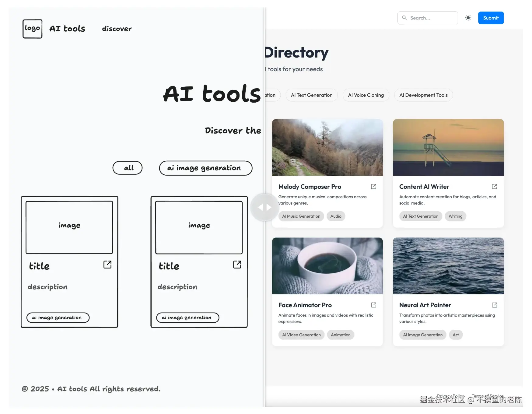
Task: Click the Animation tag
Action: (x=341, y=335)
